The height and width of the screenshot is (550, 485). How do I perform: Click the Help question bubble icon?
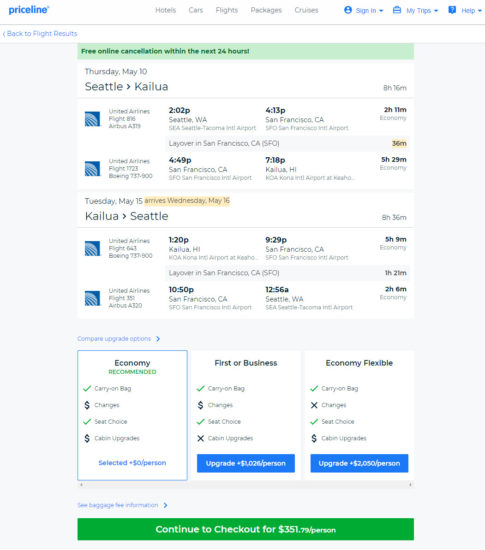[452, 10]
